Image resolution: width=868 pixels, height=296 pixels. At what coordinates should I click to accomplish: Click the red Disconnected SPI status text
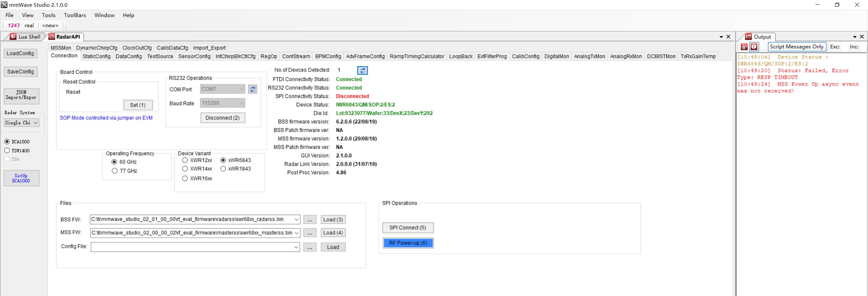(x=352, y=96)
